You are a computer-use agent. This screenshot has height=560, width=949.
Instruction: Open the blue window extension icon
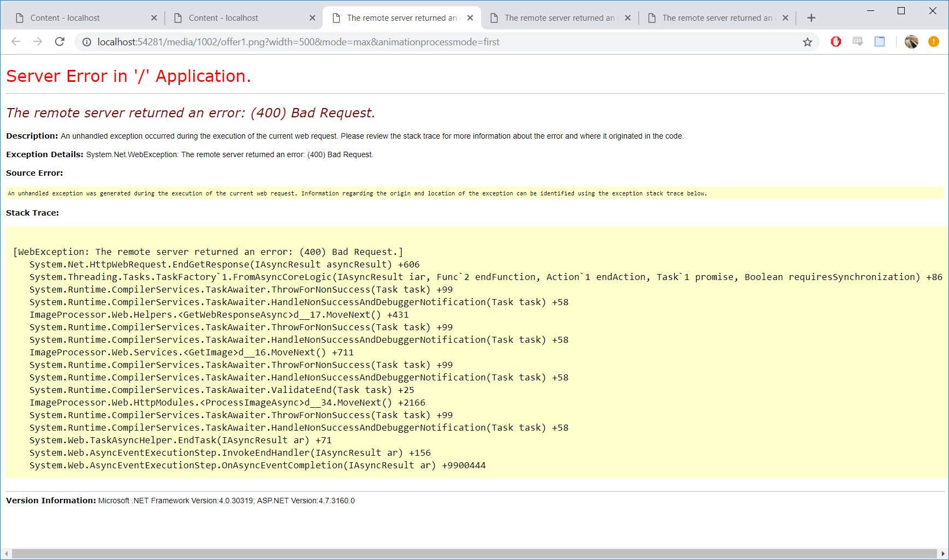point(880,41)
